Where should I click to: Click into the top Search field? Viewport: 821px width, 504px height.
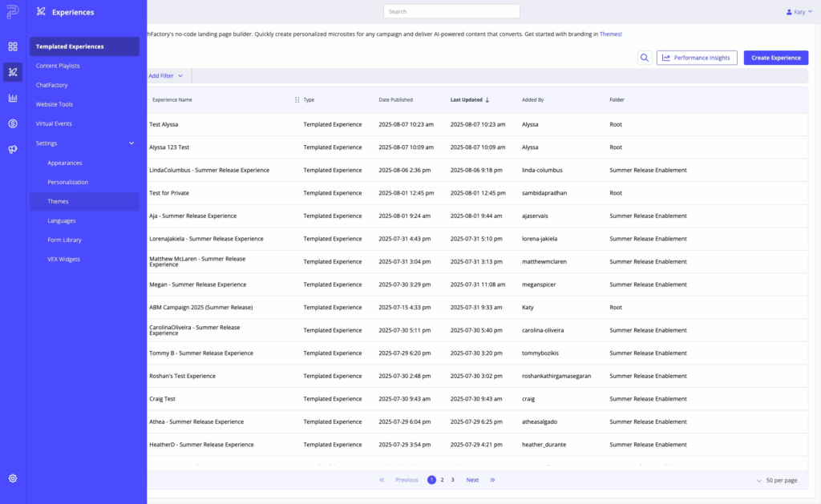(x=452, y=11)
